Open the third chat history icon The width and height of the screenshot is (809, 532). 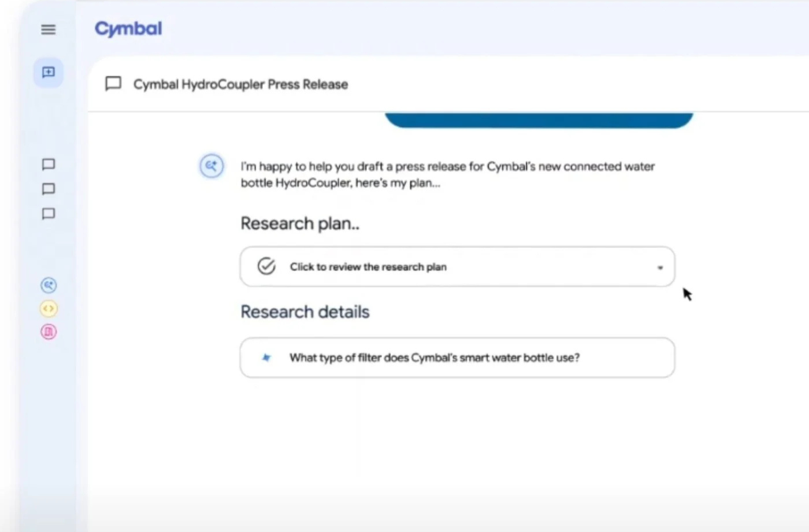[48, 214]
